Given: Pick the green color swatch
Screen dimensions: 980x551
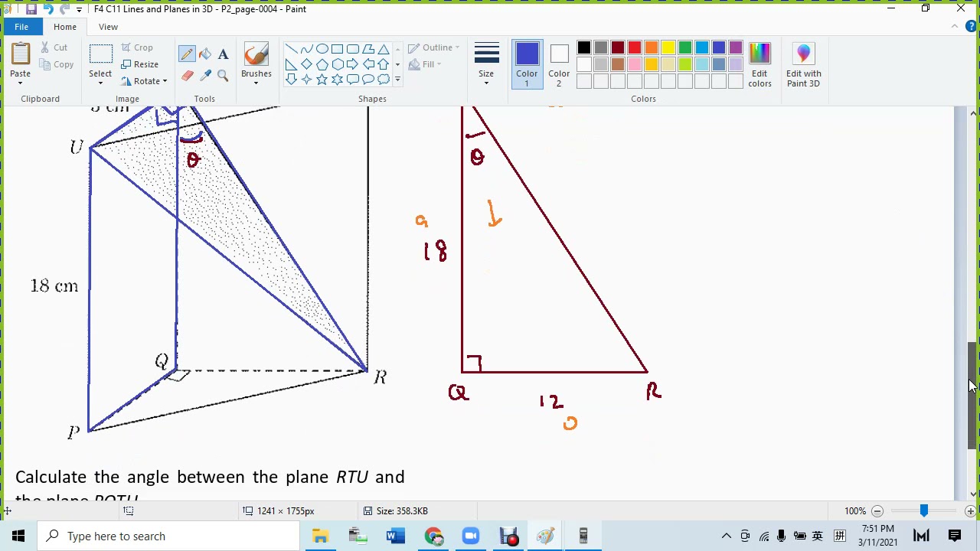Looking at the screenshot, I should coord(685,48).
